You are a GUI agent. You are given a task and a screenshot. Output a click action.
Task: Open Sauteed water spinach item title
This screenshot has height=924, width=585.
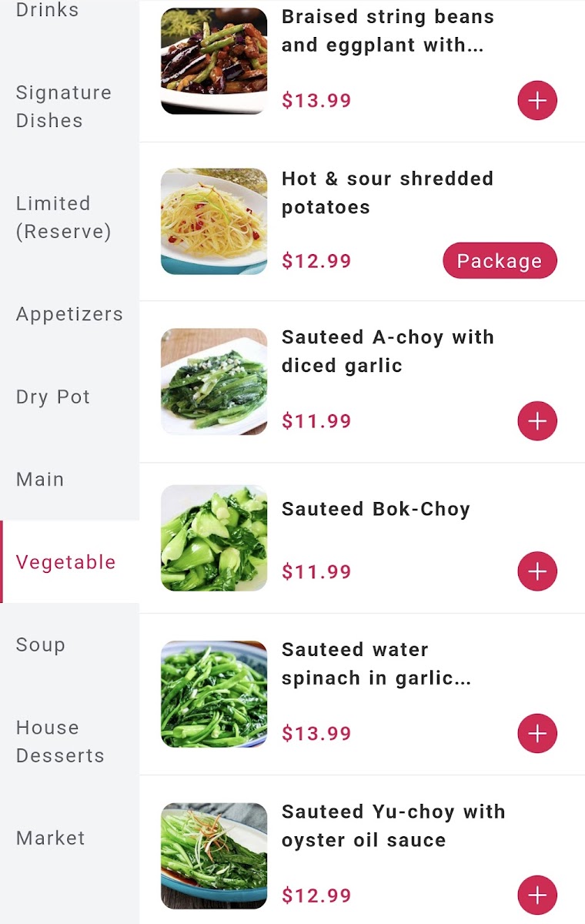(x=376, y=664)
